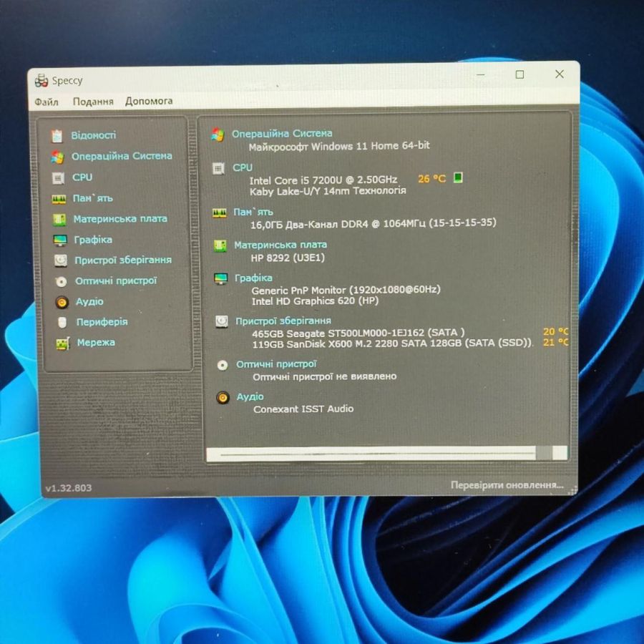The width and height of the screenshot is (644, 644).
Task: Click the summary RAM stick icon
Action: click(220, 213)
